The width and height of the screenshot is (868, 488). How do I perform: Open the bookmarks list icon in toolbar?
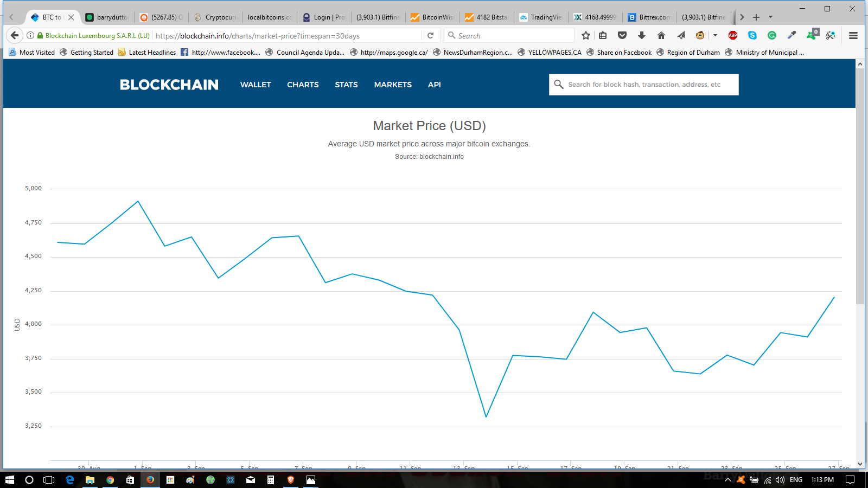[x=603, y=36]
